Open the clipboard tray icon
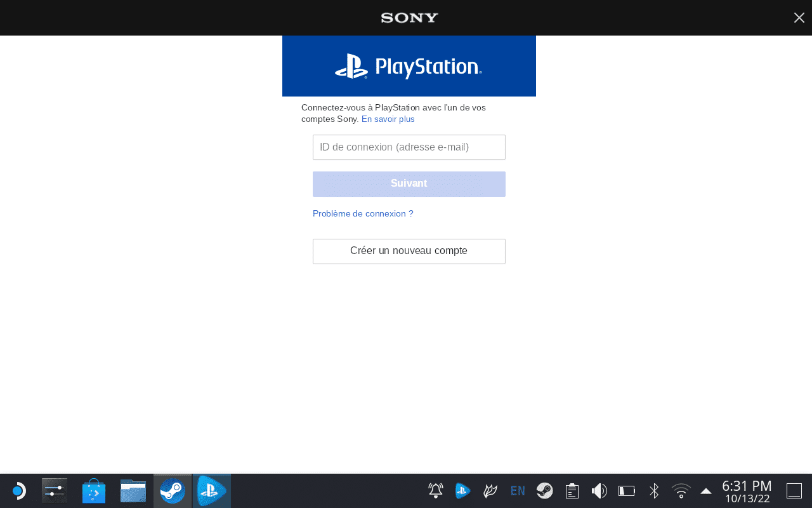 572,491
